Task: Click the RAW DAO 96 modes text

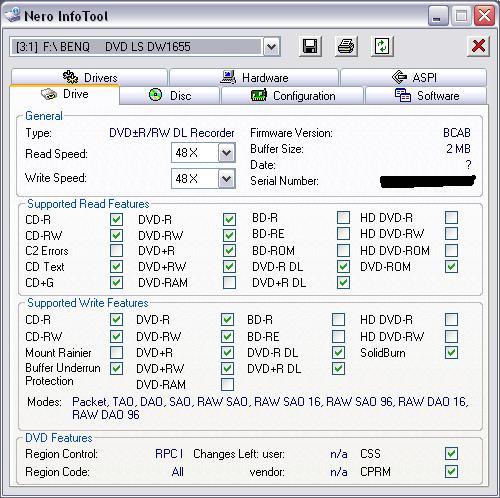Action: coord(106,415)
